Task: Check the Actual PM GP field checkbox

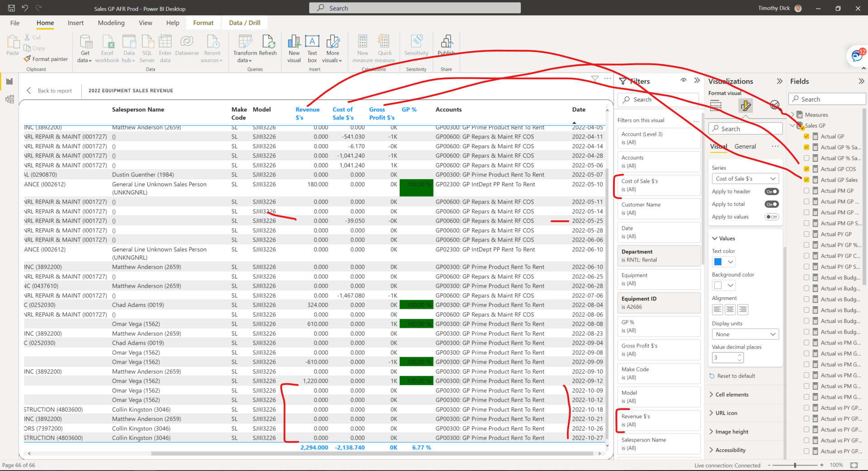Action: [x=807, y=190]
